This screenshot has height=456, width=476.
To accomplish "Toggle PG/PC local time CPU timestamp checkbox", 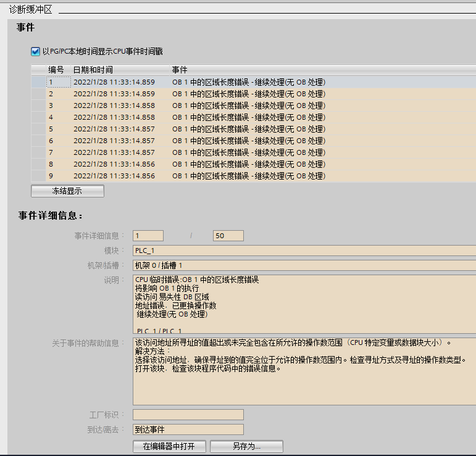I will pos(35,52).
